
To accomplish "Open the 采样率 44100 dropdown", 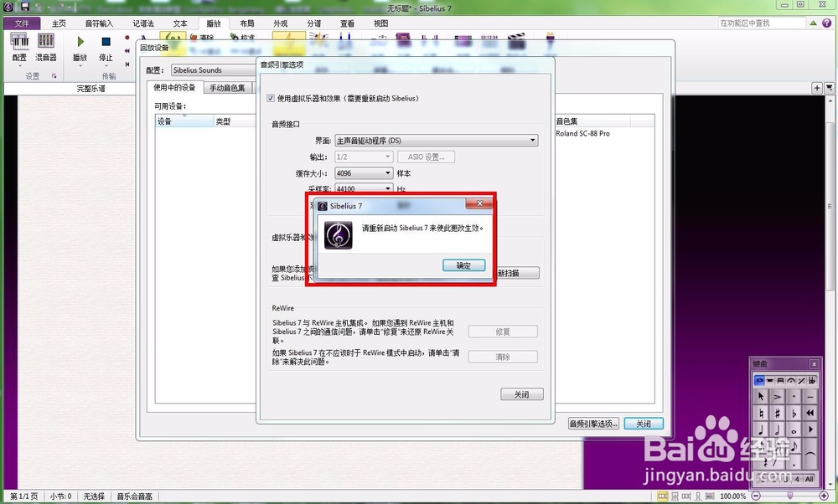I will pos(364,188).
